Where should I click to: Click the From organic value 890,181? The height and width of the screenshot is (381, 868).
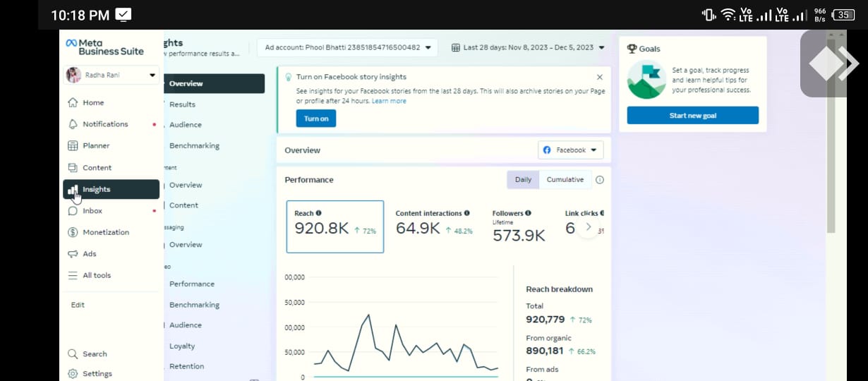click(545, 351)
